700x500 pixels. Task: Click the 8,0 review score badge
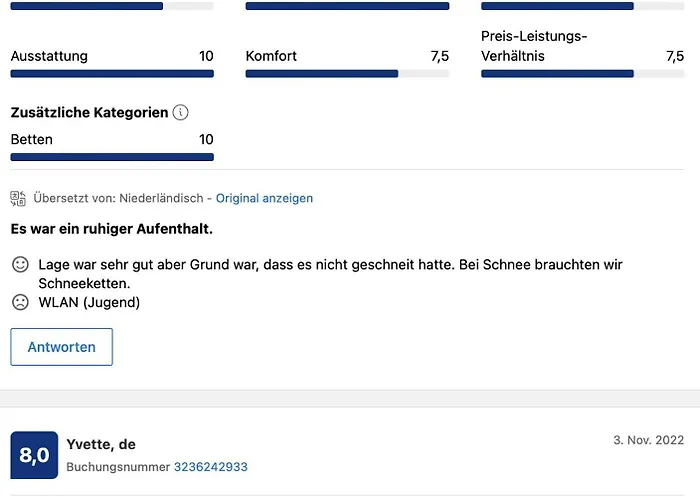point(34,455)
